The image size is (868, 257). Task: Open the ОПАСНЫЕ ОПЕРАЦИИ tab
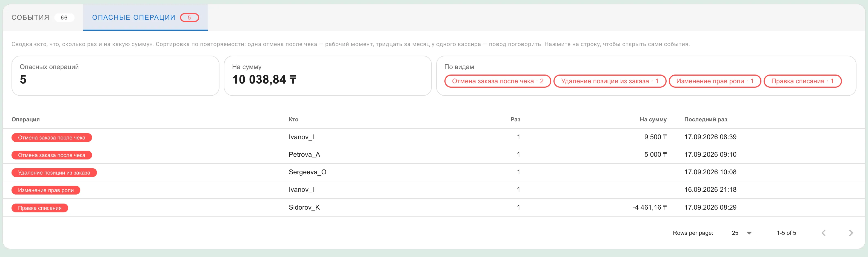click(x=145, y=18)
